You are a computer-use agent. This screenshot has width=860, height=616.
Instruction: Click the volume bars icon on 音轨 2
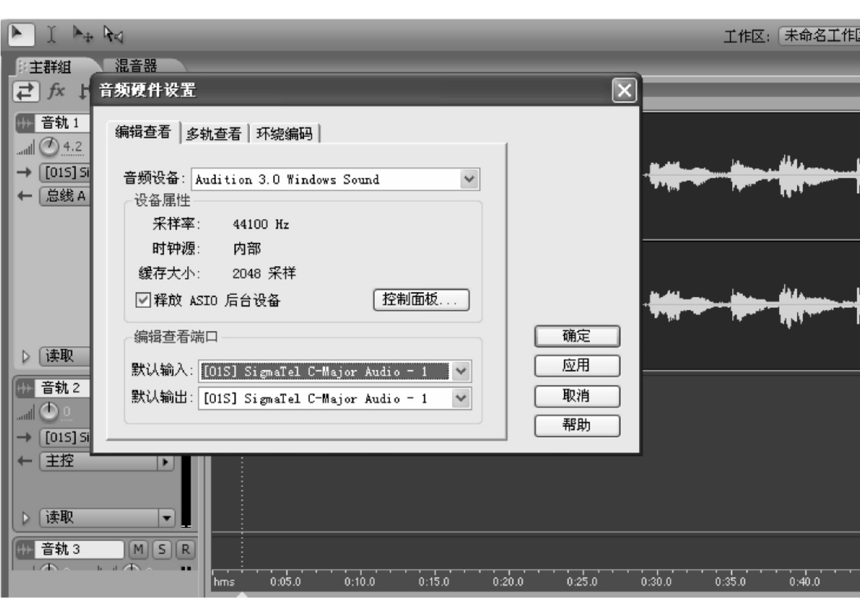25,413
